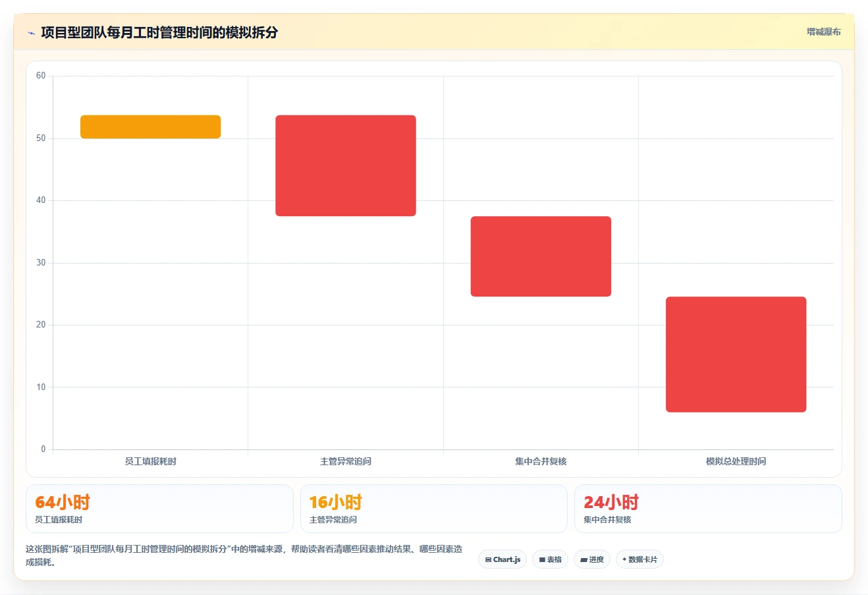The image size is (868, 595).
Task: Click the red 模拟总处理时间 bar
Action: (x=736, y=354)
